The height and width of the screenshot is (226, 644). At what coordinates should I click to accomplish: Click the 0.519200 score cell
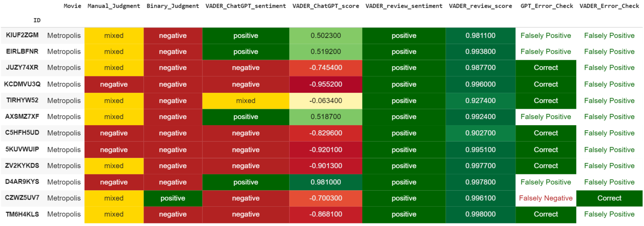click(326, 52)
